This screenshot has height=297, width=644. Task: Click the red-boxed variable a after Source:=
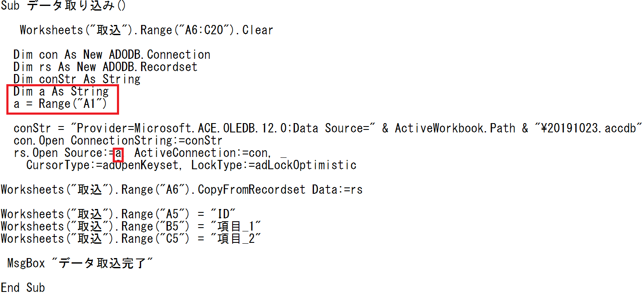[x=118, y=153]
